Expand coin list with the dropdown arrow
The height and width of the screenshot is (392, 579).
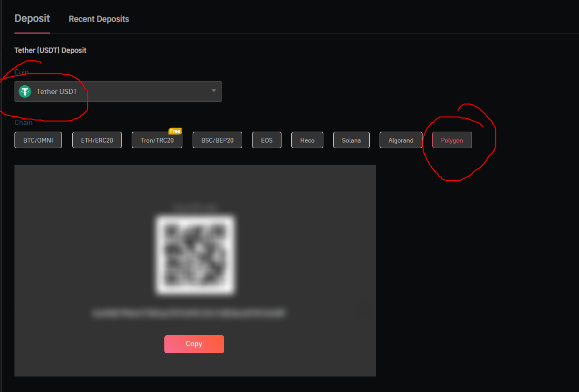point(214,91)
